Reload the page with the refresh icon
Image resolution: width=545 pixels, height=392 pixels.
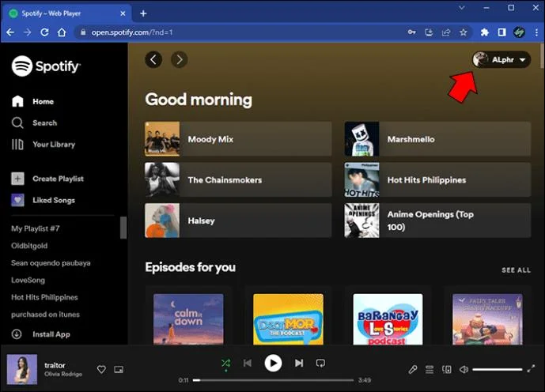[44, 32]
